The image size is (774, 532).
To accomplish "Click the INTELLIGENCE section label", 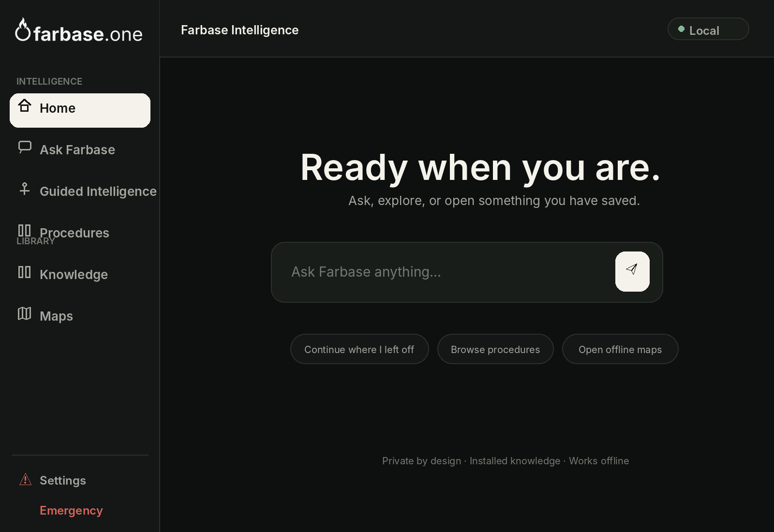I will tap(49, 81).
